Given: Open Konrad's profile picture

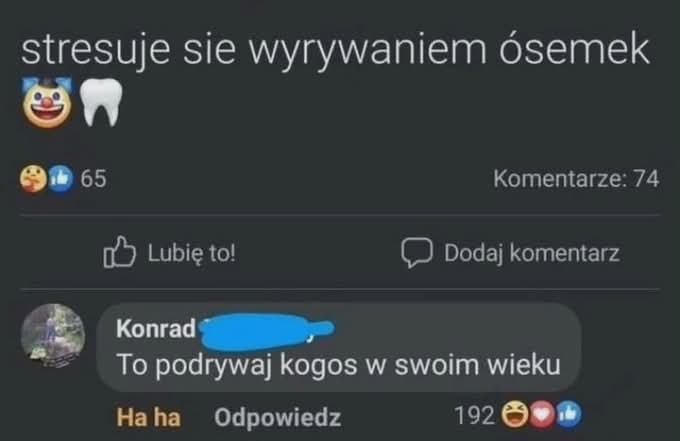Looking at the screenshot, I should click(x=53, y=336).
